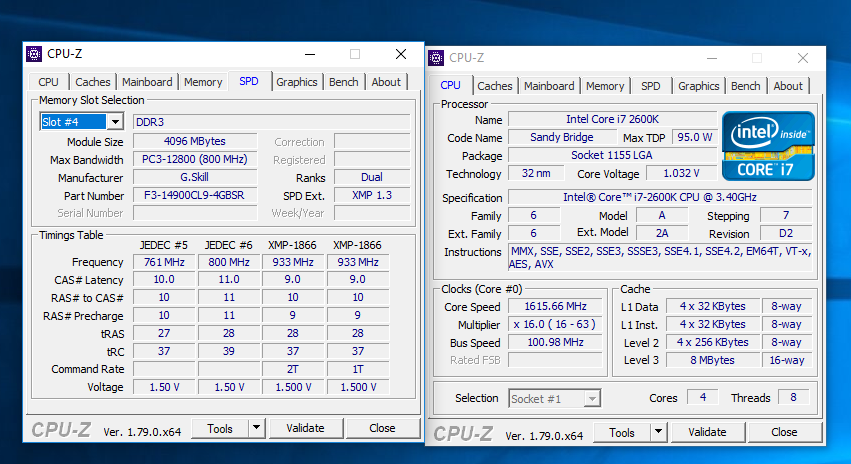
Task: Open the Slot #4 memory slot dropdown
Action: (x=115, y=122)
